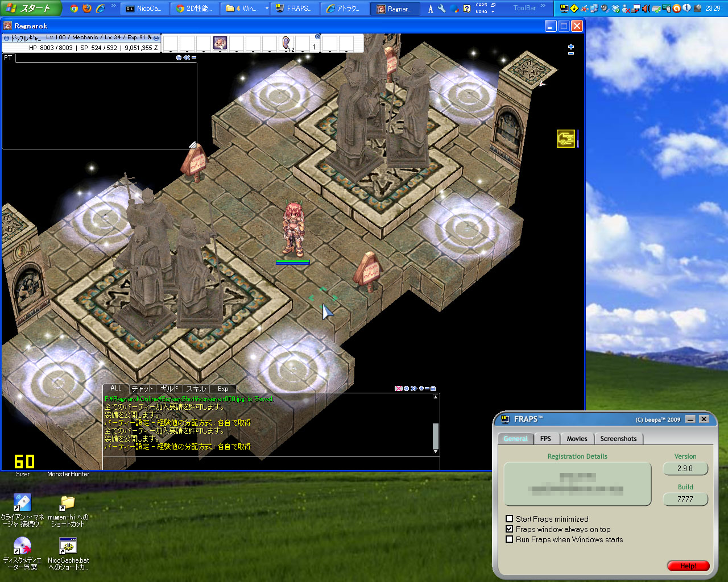This screenshot has width=728, height=582.
Task: Click the chat log scroll-down arrow
Action: pyautogui.click(x=436, y=452)
